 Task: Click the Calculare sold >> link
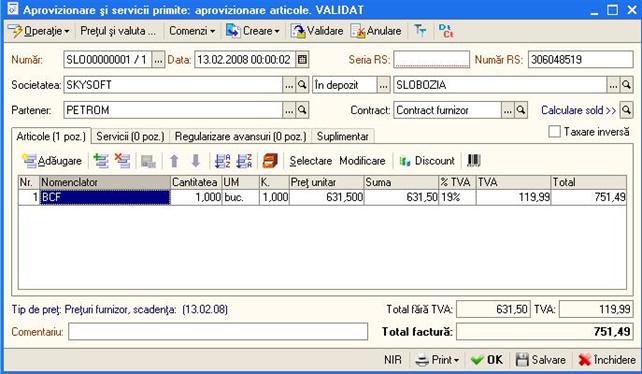click(x=579, y=110)
